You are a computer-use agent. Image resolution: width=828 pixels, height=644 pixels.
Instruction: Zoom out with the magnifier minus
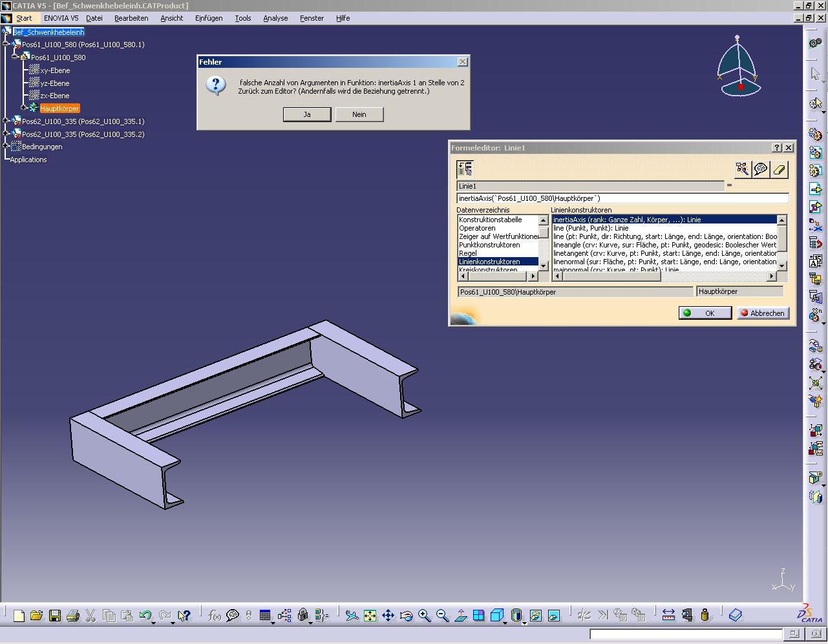(x=442, y=616)
